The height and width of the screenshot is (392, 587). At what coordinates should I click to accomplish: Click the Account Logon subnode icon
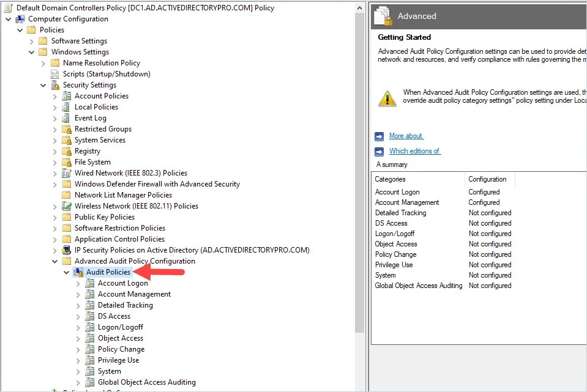pyautogui.click(x=91, y=283)
